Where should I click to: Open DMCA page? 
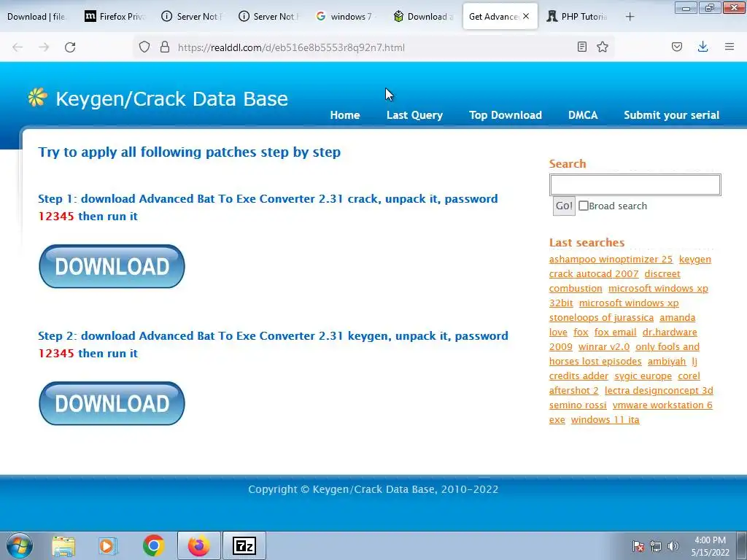(x=583, y=114)
